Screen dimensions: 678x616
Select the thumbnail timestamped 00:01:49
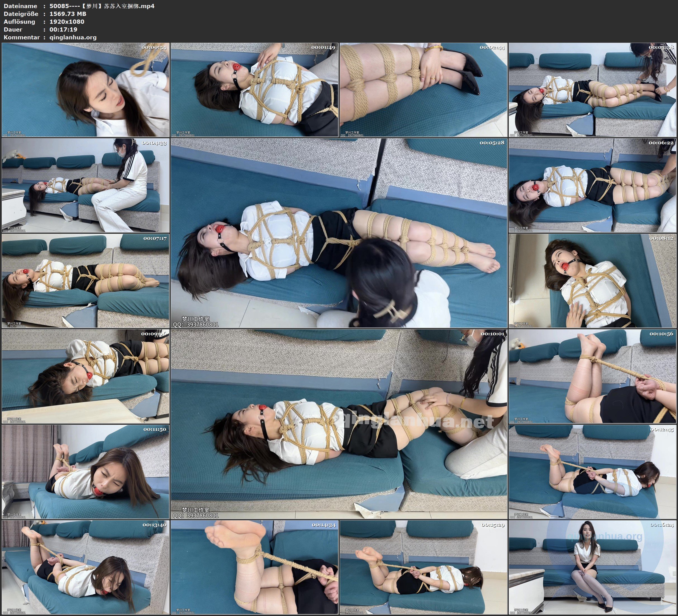(254, 90)
